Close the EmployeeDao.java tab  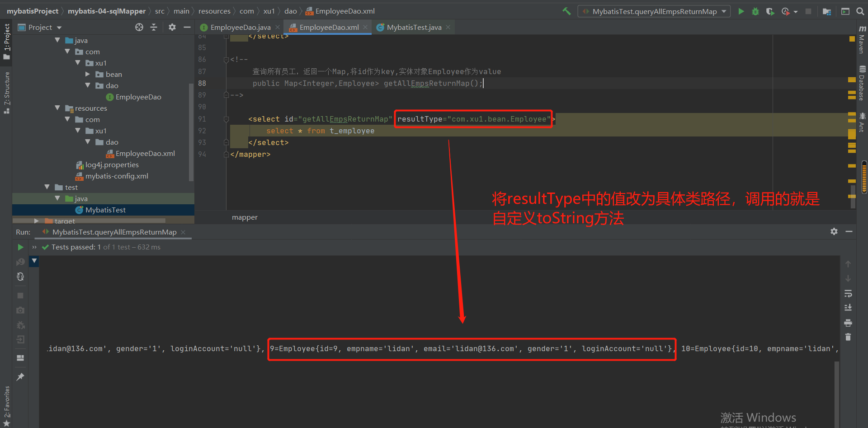tap(278, 27)
